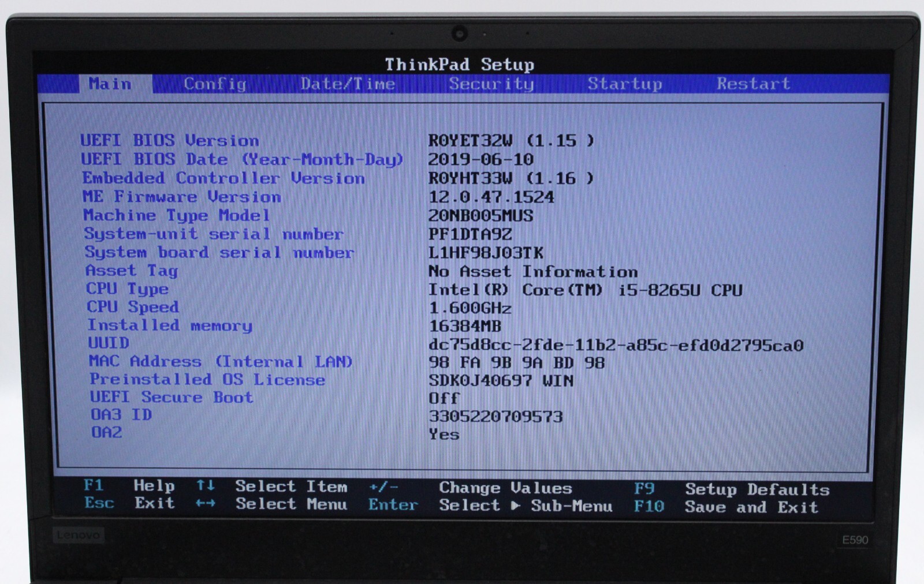The width and height of the screenshot is (924, 584).
Task: Click the CPU Type label
Action: coord(127,289)
